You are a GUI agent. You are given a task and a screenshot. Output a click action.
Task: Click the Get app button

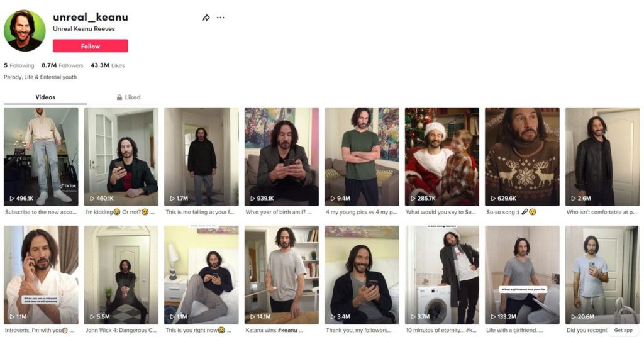623,330
